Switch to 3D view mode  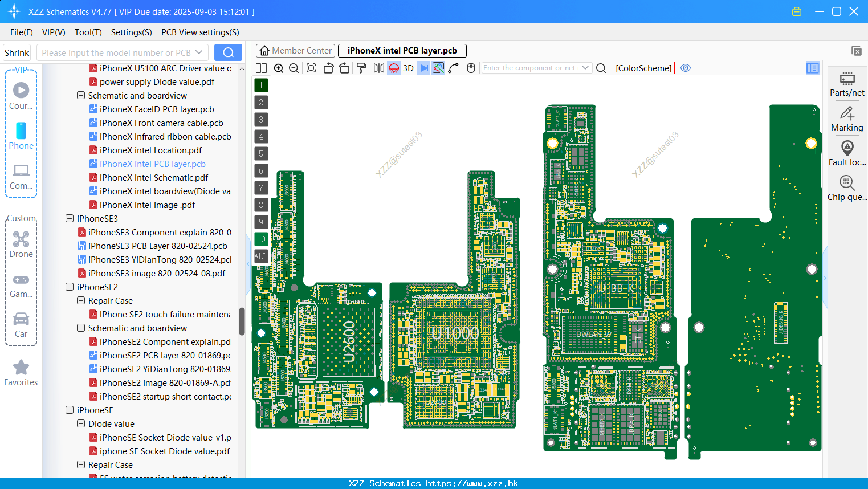[x=408, y=68]
